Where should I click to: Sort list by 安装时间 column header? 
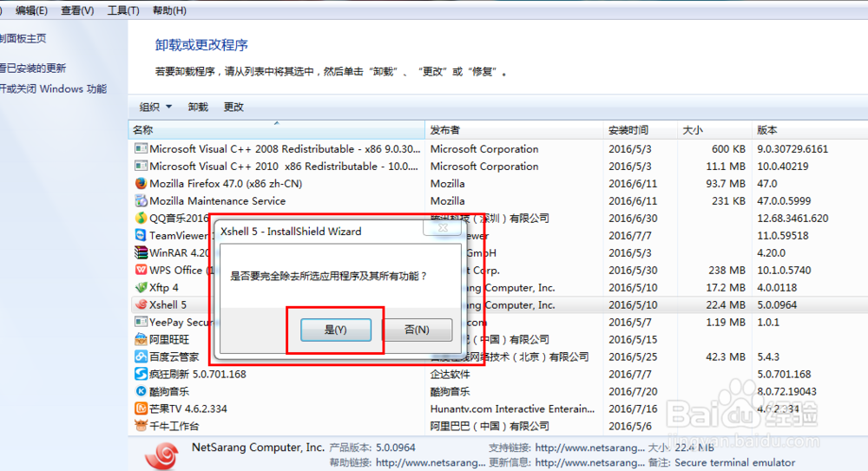pyautogui.click(x=640, y=130)
